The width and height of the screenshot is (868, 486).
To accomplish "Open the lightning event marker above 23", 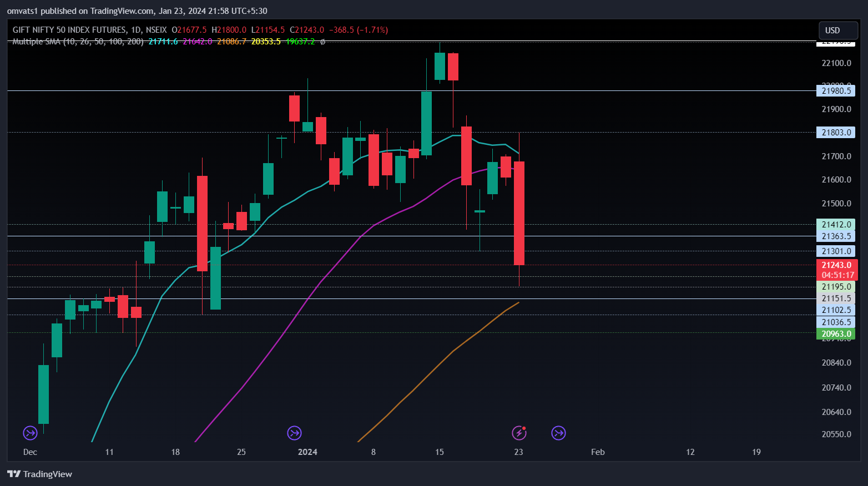I will [519, 433].
